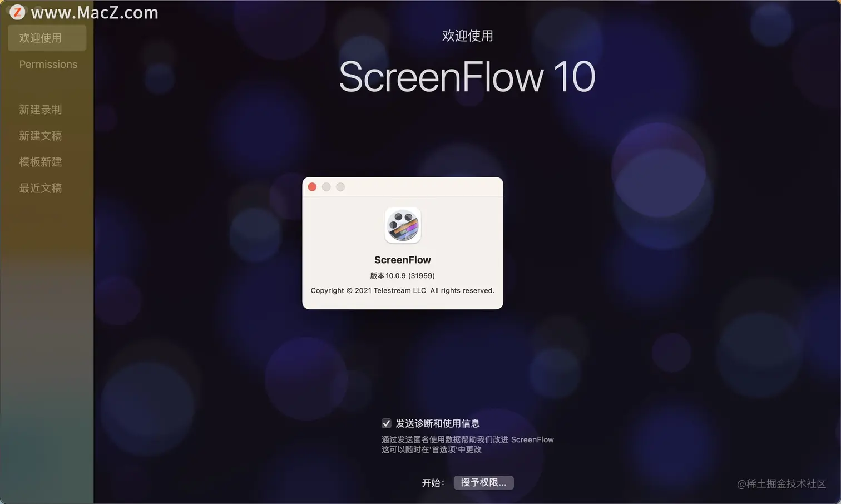Viewport: 841px width, 504px height.
Task: Choose 新建文稿 in the sidebar
Action: 41,136
